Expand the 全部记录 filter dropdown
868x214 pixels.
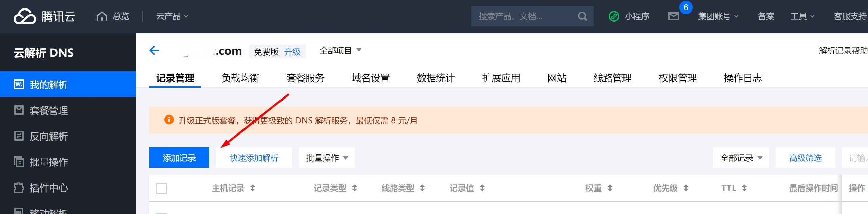[x=741, y=158]
